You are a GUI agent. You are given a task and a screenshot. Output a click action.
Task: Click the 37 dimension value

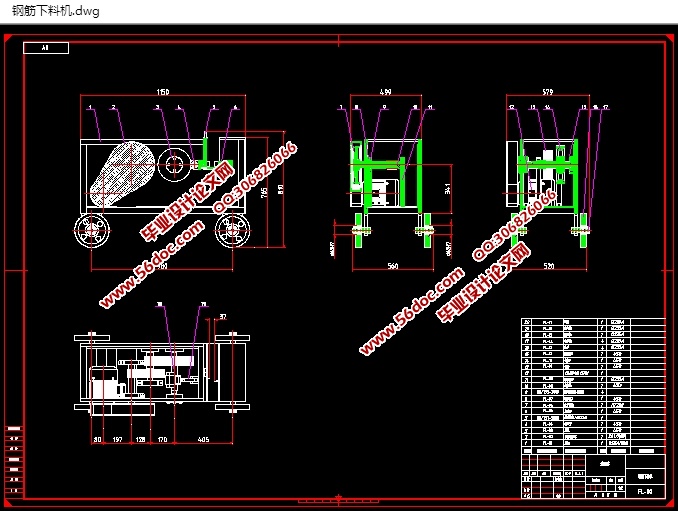click(x=223, y=316)
